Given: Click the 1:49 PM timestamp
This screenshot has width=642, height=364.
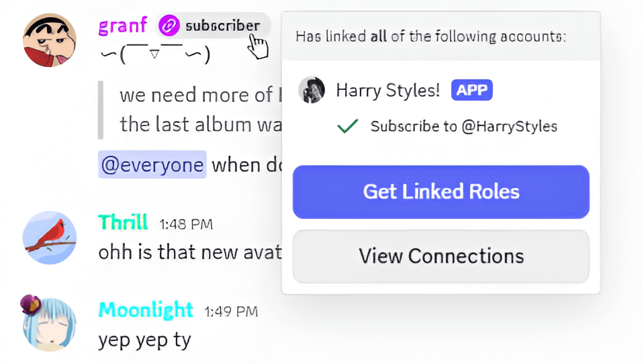Looking at the screenshot, I should [231, 311].
